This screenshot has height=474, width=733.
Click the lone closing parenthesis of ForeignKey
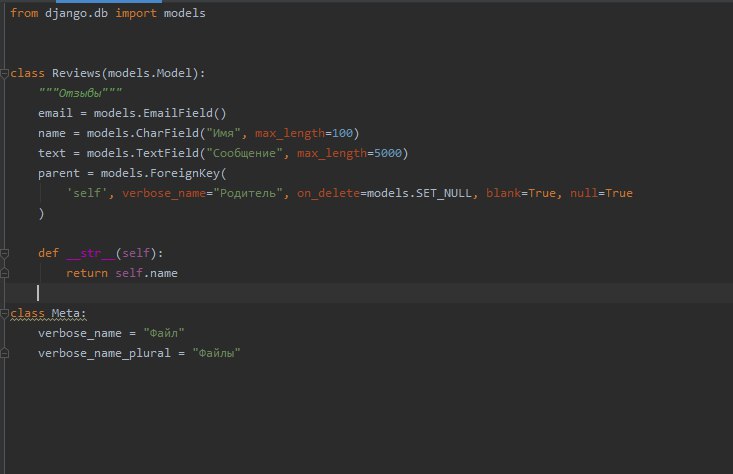pos(41,213)
